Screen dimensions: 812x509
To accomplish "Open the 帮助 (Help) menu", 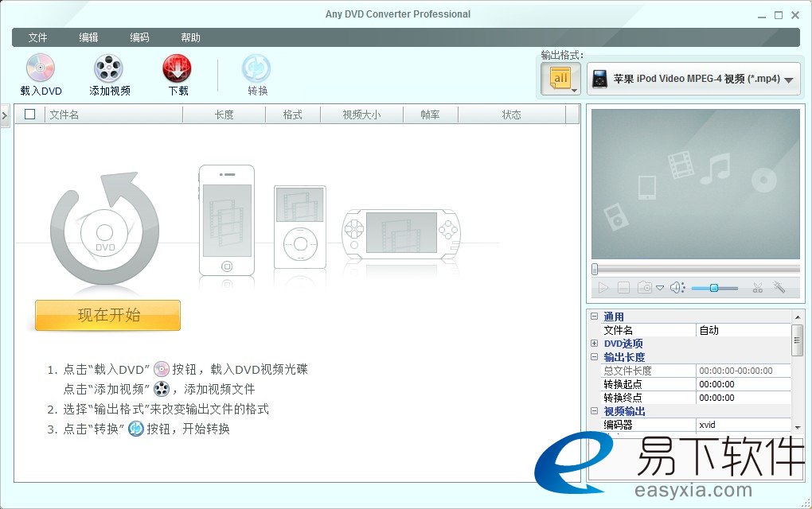I will point(190,37).
